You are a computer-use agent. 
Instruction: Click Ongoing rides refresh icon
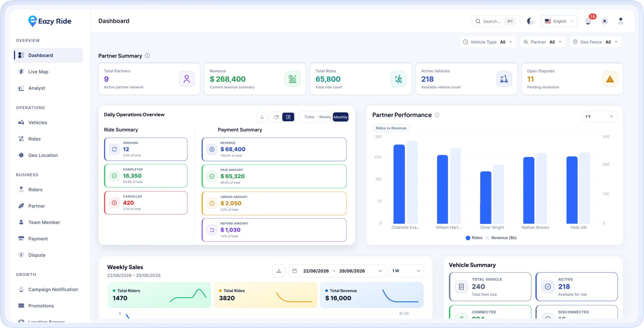pos(114,149)
